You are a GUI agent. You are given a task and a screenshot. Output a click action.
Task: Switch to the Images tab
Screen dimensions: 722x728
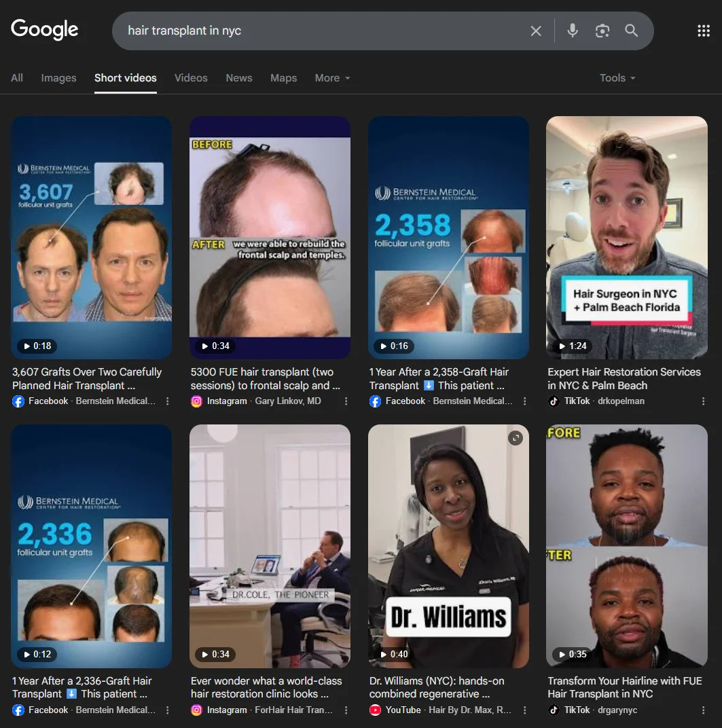pos(58,78)
